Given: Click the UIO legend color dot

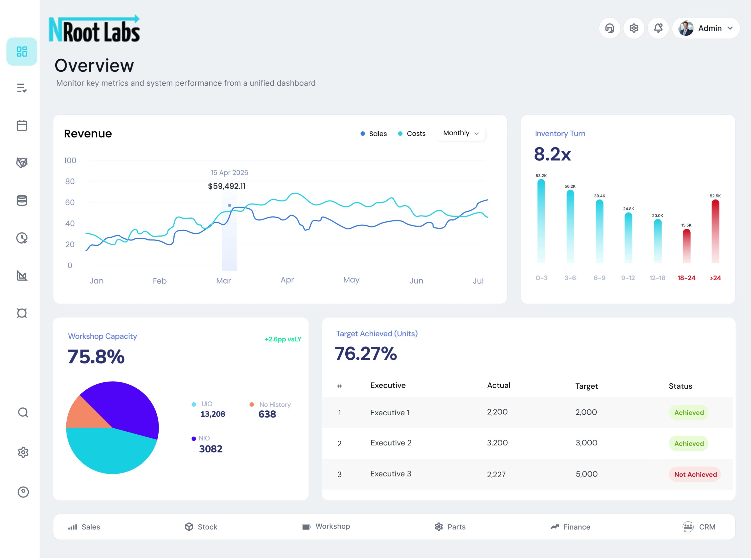Looking at the screenshot, I should pos(194,405).
